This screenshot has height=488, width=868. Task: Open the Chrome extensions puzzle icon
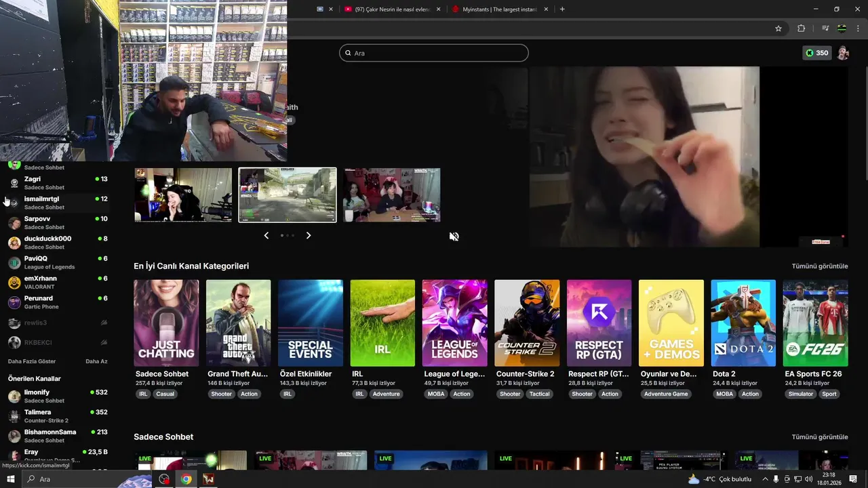pos(801,28)
